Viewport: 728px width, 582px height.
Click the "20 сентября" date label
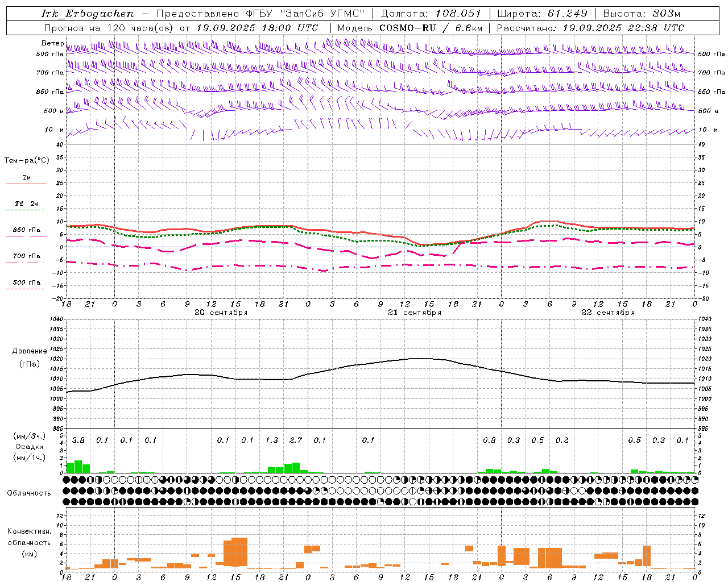(x=221, y=313)
